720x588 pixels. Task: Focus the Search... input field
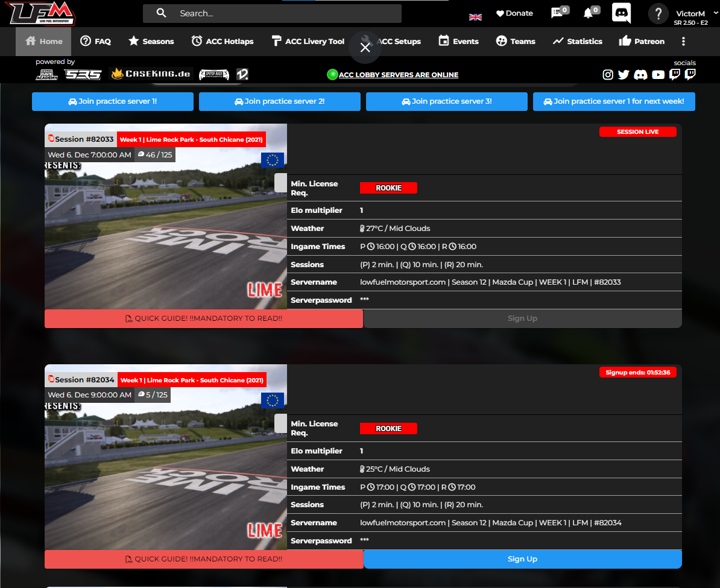[x=273, y=13]
